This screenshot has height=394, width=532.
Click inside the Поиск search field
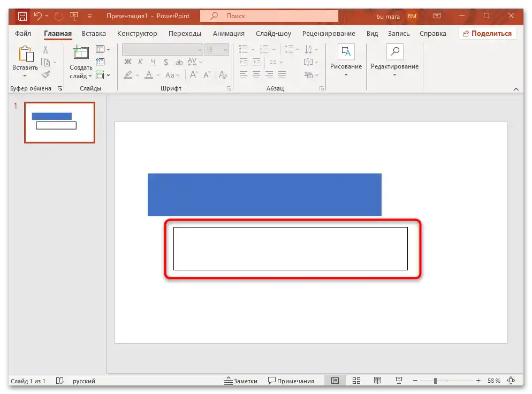click(x=269, y=16)
